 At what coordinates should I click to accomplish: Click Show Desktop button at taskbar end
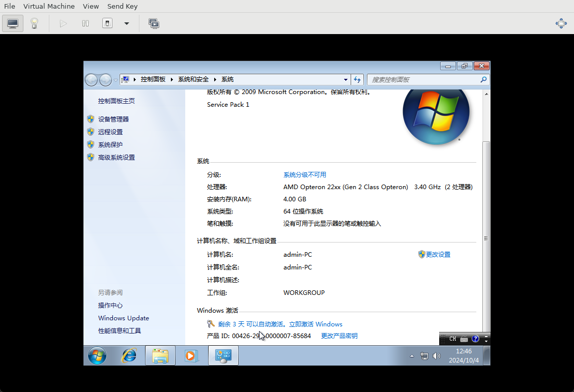(487, 355)
